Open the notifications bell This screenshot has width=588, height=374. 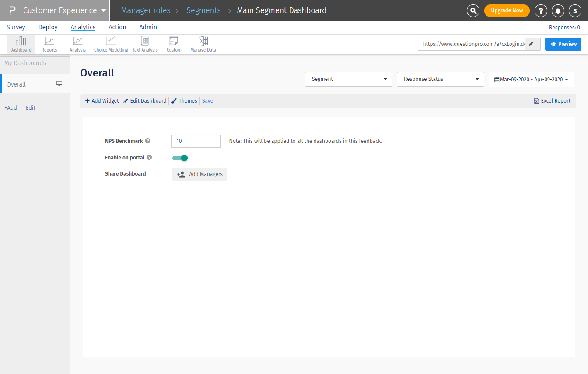pos(558,10)
